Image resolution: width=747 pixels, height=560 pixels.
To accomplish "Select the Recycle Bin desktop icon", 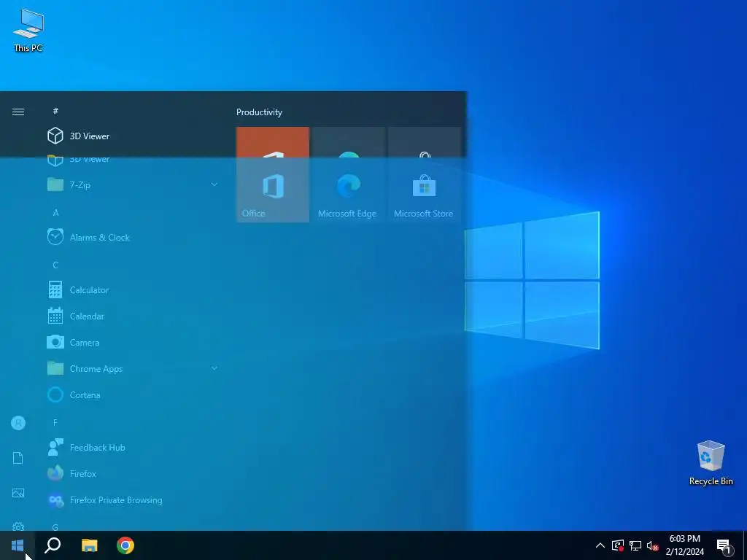I will [711, 463].
